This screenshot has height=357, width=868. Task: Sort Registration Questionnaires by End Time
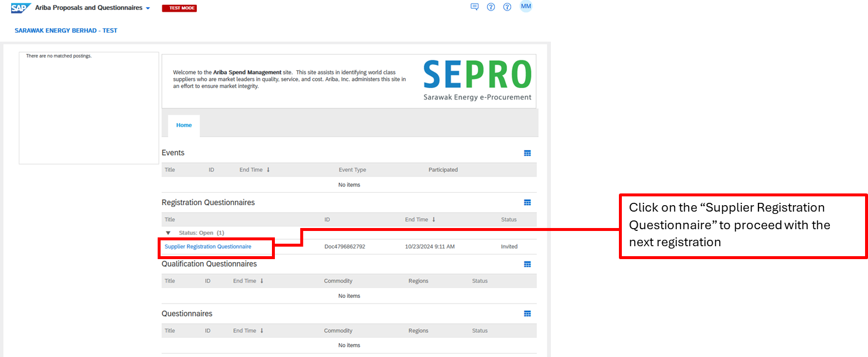(x=421, y=220)
